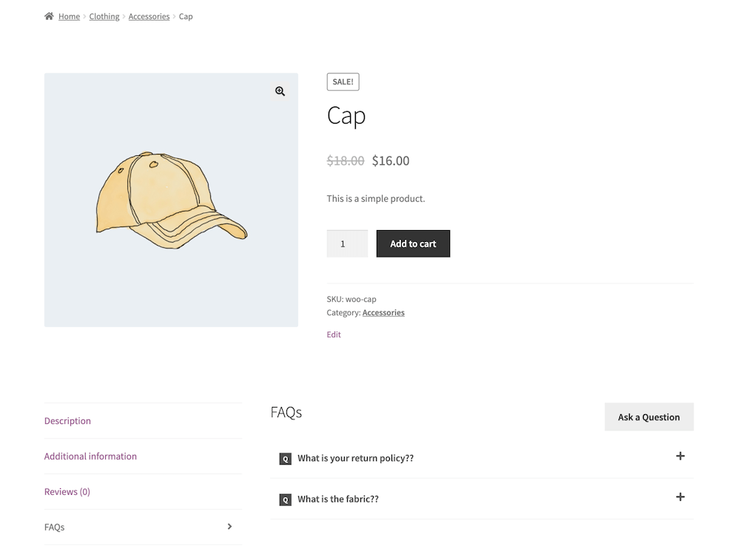The image size is (740, 560).
Task: Open the Description tab
Action: click(x=67, y=421)
